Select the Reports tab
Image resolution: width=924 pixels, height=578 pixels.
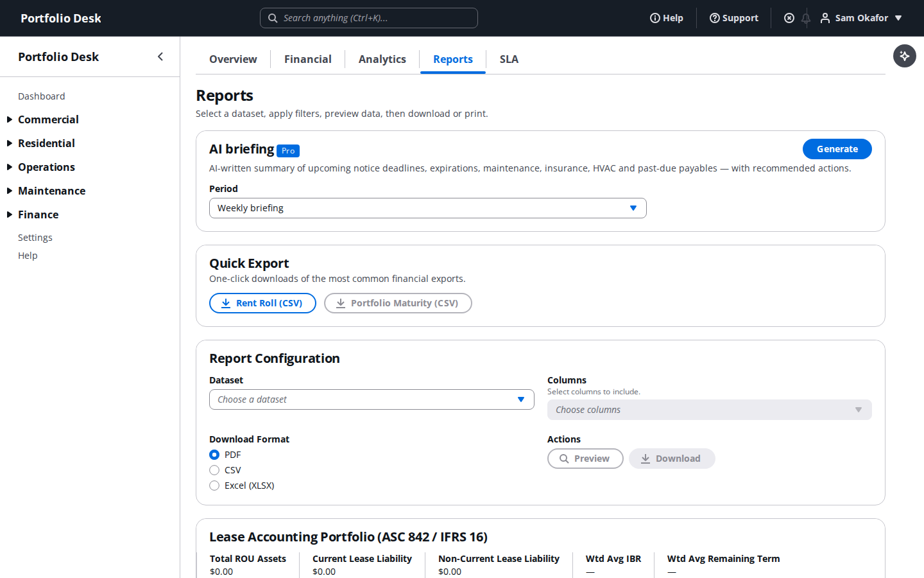[453, 59]
